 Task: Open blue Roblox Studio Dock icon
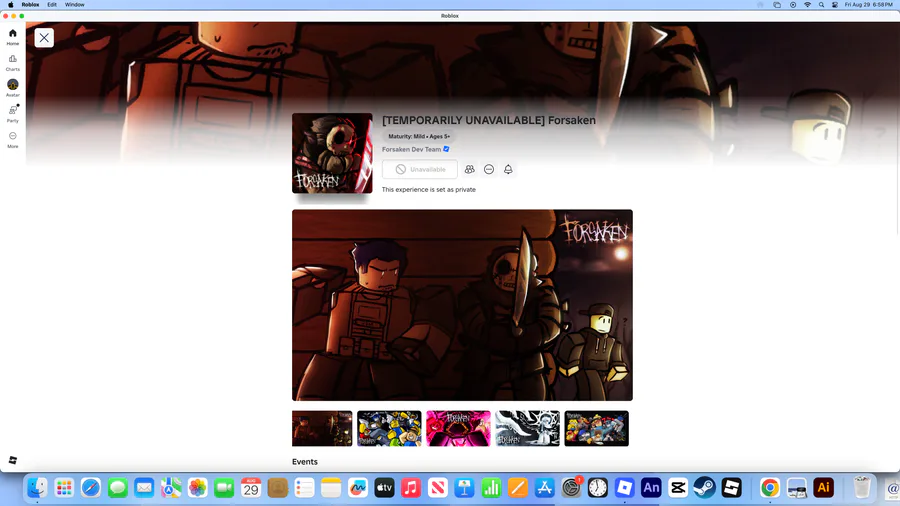tap(624, 488)
